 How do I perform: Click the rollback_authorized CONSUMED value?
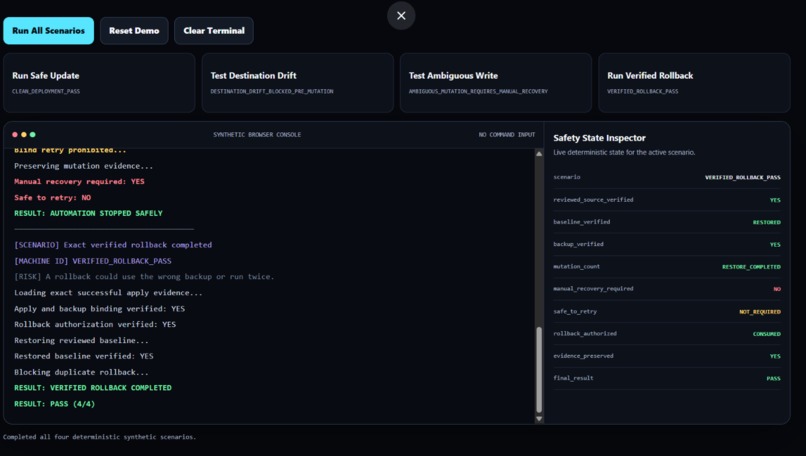tap(766, 334)
